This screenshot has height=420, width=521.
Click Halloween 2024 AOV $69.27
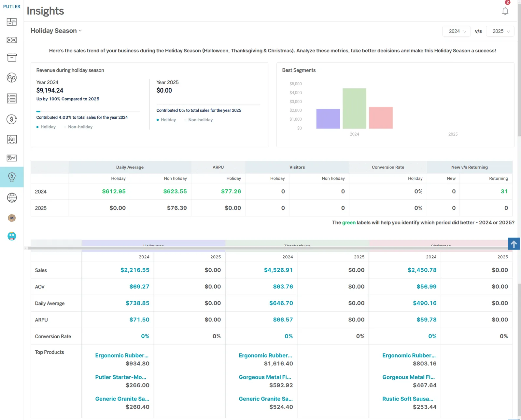[139, 287]
